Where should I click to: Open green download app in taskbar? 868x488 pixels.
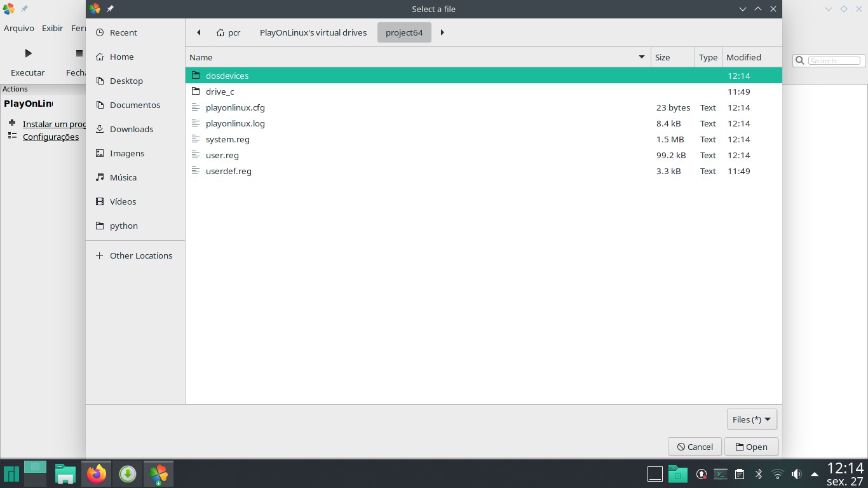click(128, 474)
